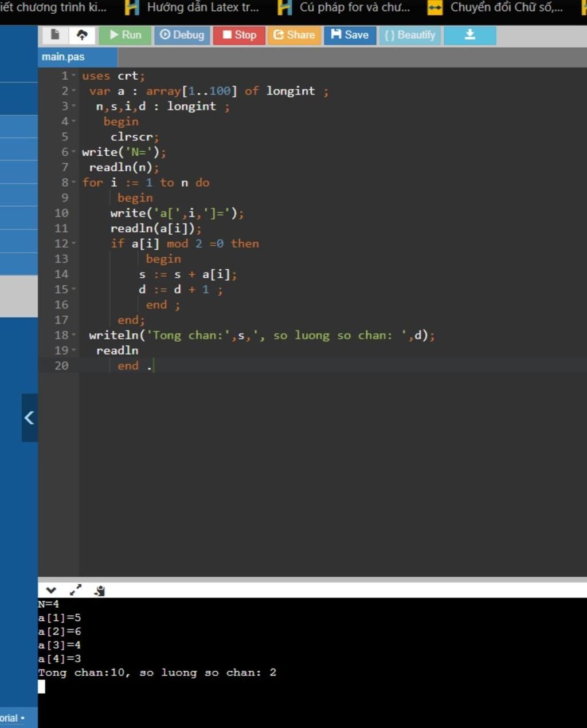Open the 'iết chương trình ki...' bookmark
Viewport: 587px width, 728px height.
click(53, 7)
